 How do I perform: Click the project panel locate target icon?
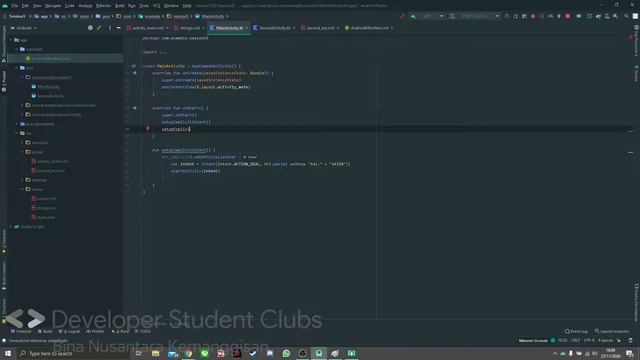click(x=90, y=28)
